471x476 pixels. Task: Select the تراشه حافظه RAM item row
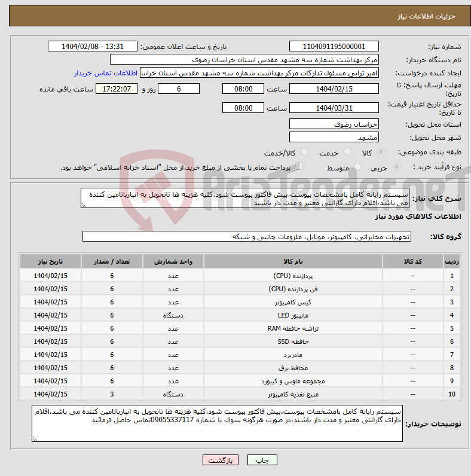pos(240,328)
